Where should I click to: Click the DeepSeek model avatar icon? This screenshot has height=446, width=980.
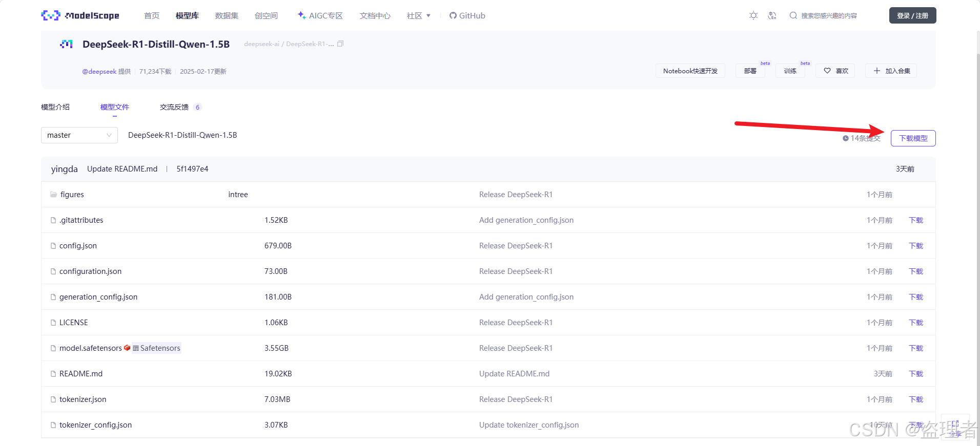[66, 44]
